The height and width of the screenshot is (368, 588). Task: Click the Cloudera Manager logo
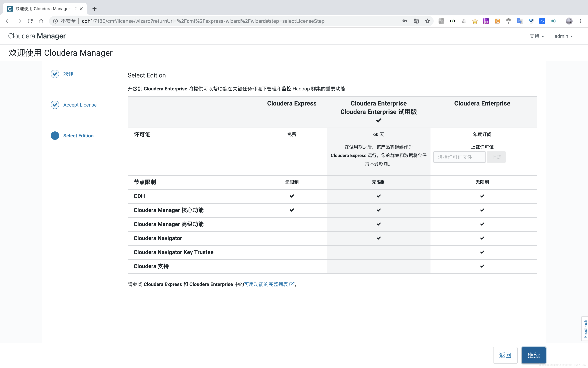pyautogui.click(x=37, y=36)
